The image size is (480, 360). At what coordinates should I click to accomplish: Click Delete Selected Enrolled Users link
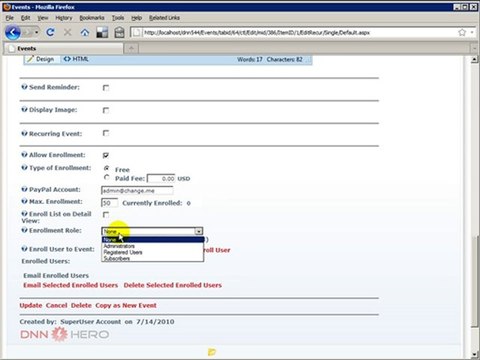coord(173,285)
